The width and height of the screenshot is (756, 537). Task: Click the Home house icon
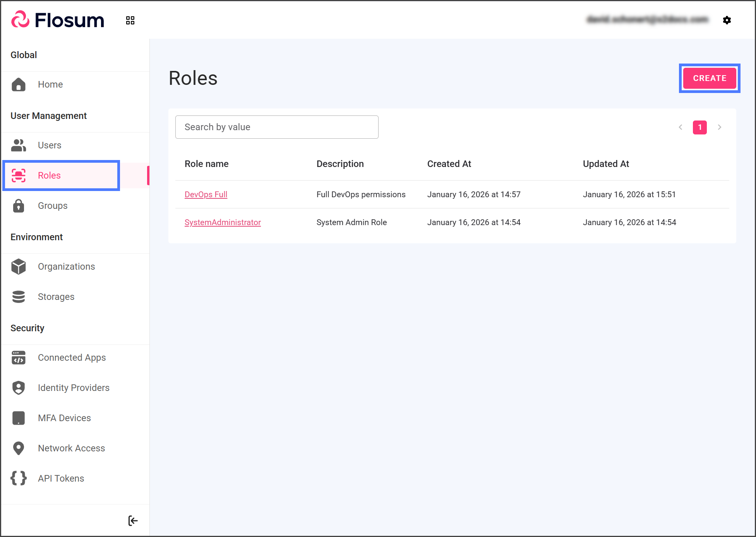pyautogui.click(x=19, y=84)
